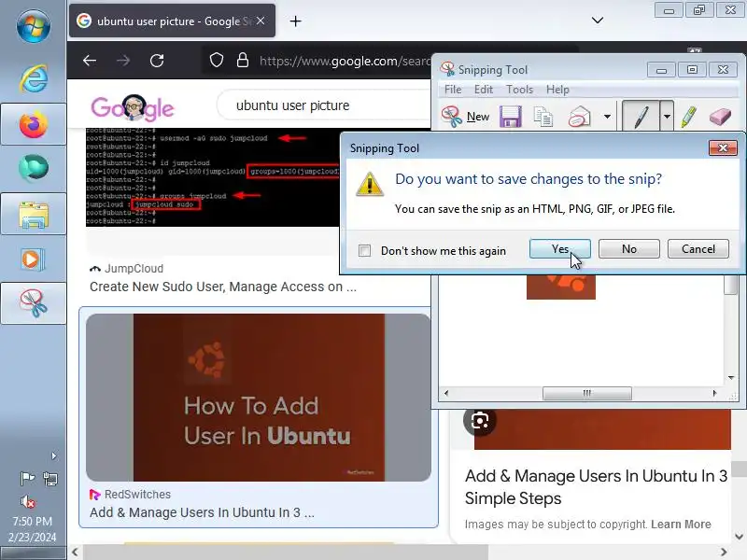Click Cancel in the save dialog
Image resolution: width=747 pixels, height=560 pixels.
click(x=698, y=248)
